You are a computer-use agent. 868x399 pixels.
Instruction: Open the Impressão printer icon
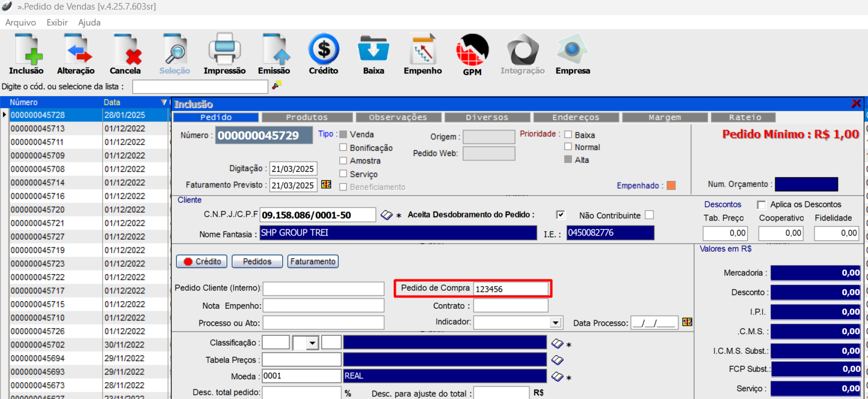(224, 50)
